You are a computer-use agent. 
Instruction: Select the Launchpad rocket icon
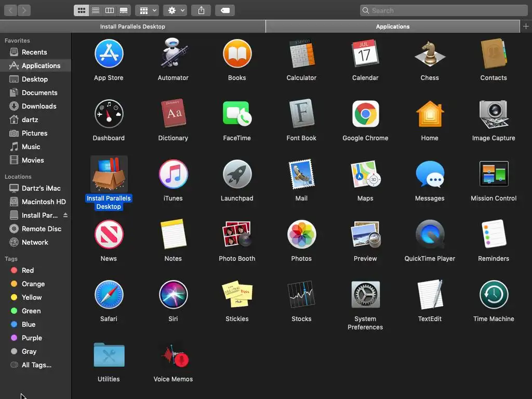click(237, 174)
